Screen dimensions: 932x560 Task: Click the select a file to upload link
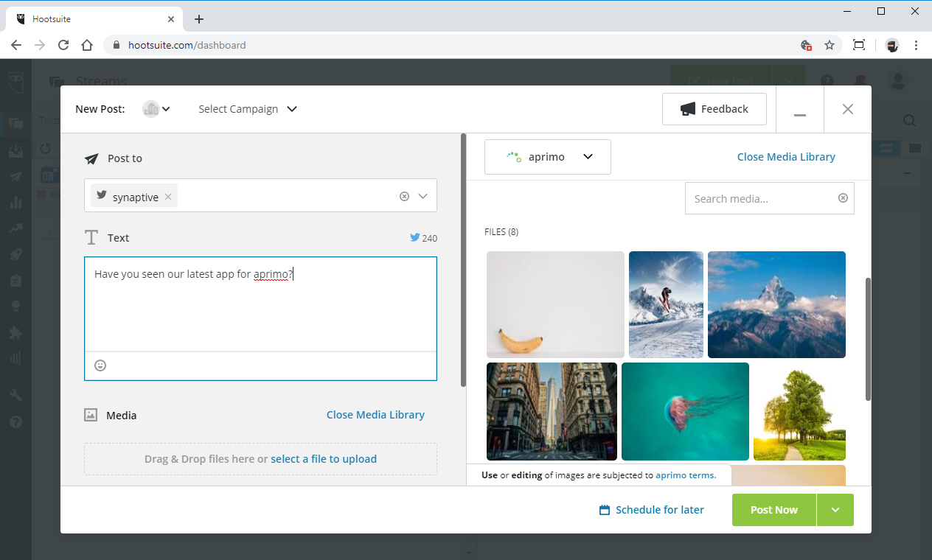pyautogui.click(x=324, y=459)
